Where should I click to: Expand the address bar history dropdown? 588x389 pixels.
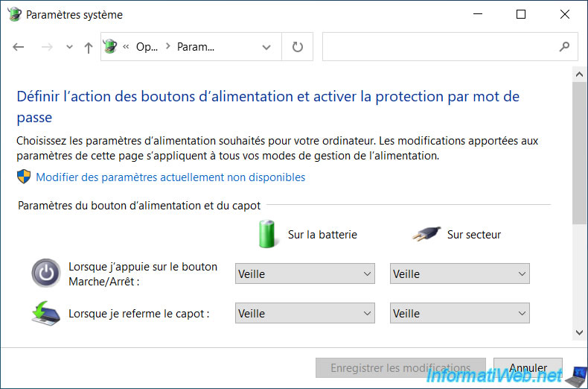click(266, 47)
